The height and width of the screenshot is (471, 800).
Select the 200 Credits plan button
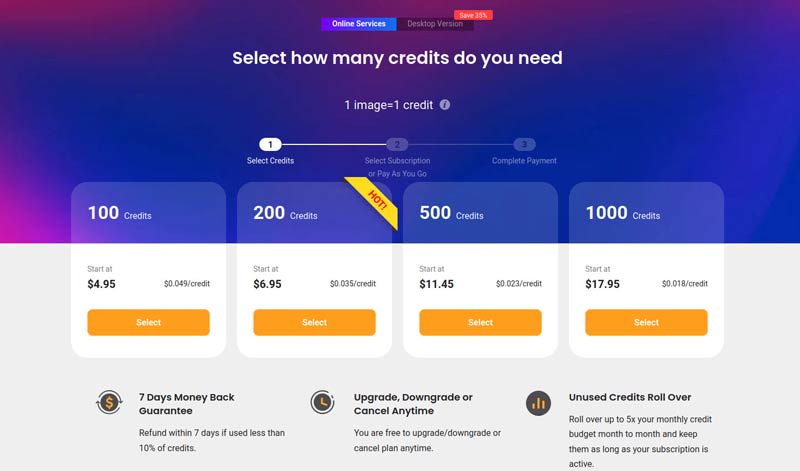pyautogui.click(x=314, y=322)
